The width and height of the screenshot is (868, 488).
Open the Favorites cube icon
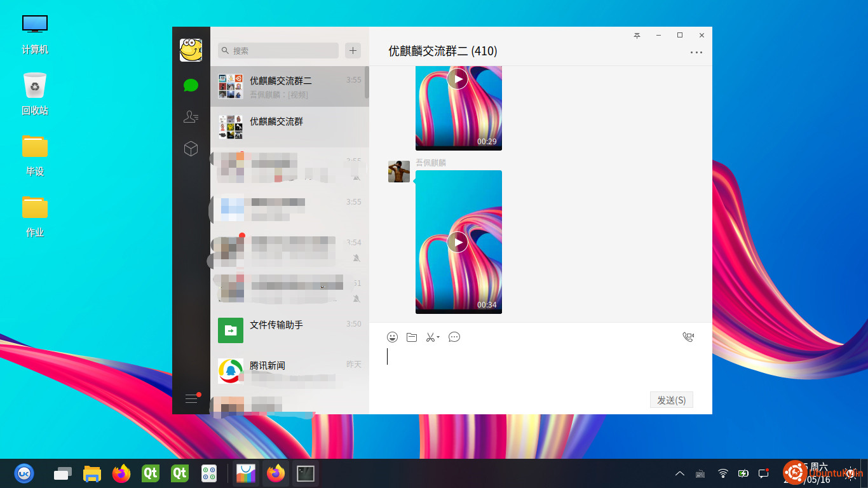(191, 149)
